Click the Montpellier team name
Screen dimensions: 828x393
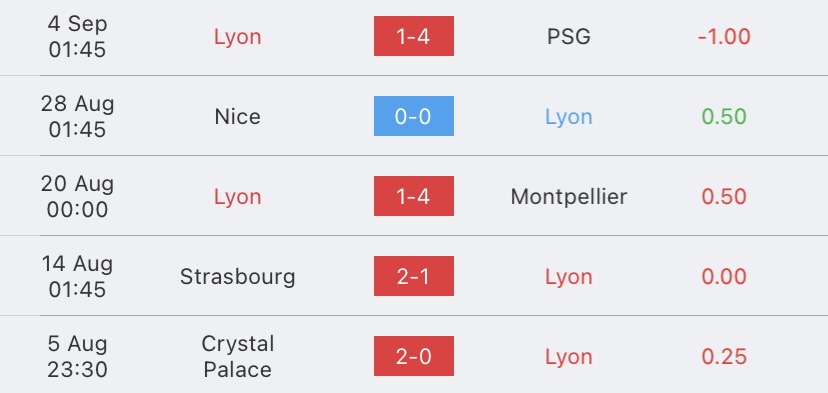(x=569, y=196)
